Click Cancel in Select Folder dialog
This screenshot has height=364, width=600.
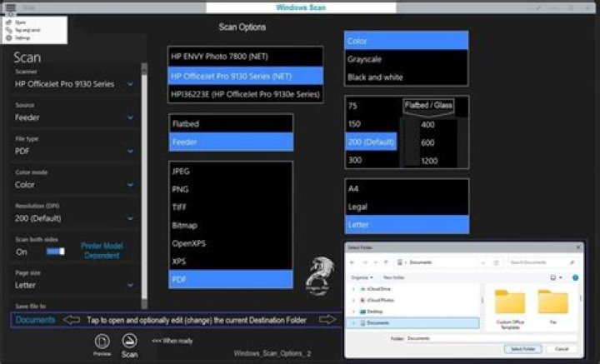[x=562, y=349]
